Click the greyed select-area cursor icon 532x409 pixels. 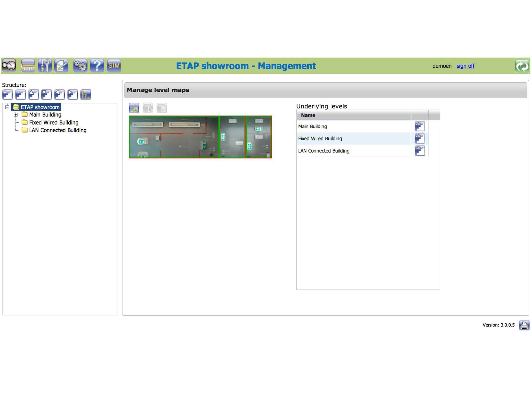click(148, 108)
